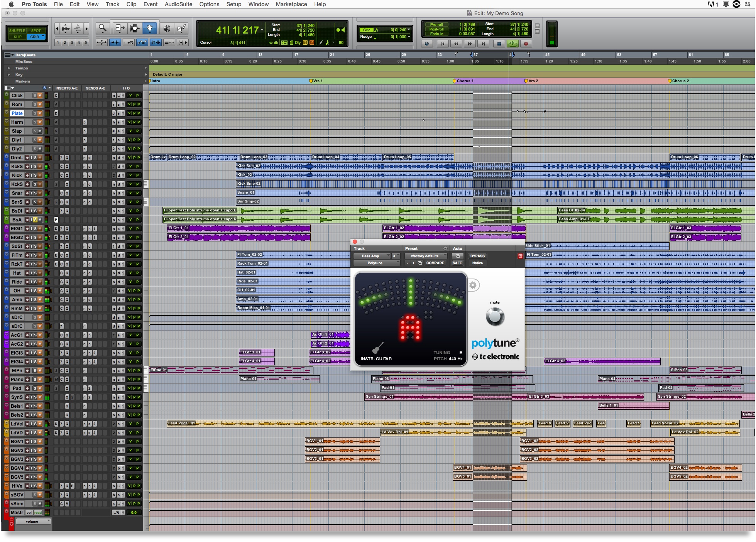Screen dimensions: 756x542
Task: Click the horizontal zoom audio waveform button
Action: pos(66,29)
